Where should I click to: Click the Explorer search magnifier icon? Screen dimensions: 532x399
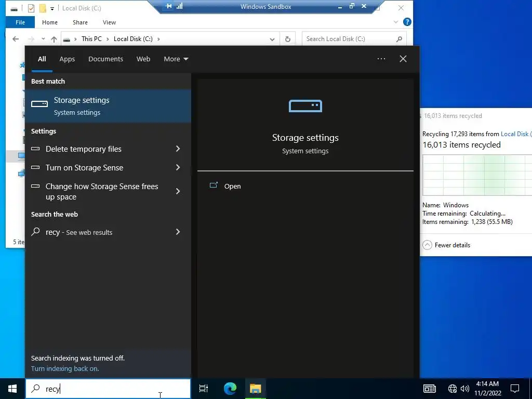point(400,39)
